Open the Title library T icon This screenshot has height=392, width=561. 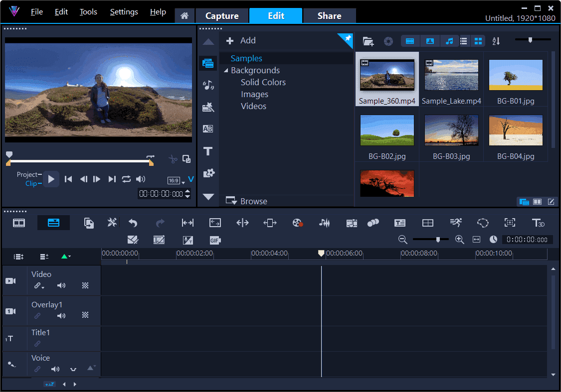point(208,151)
